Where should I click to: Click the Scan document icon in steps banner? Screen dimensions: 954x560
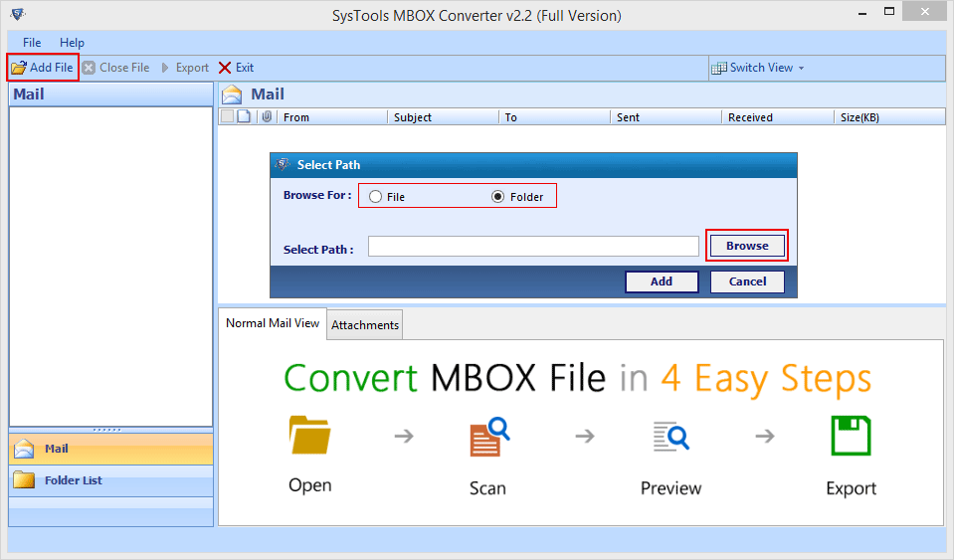click(x=489, y=437)
